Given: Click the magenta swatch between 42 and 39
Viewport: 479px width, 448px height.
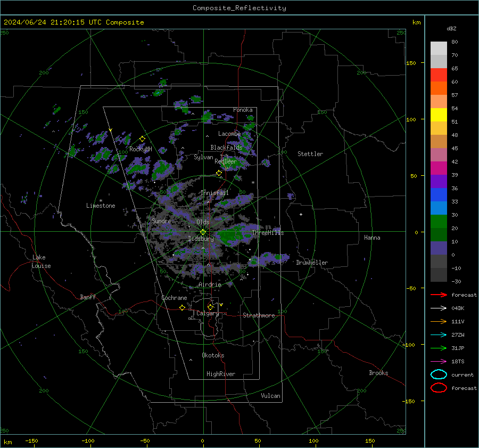Looking at the screenshot, I should 439,168.
